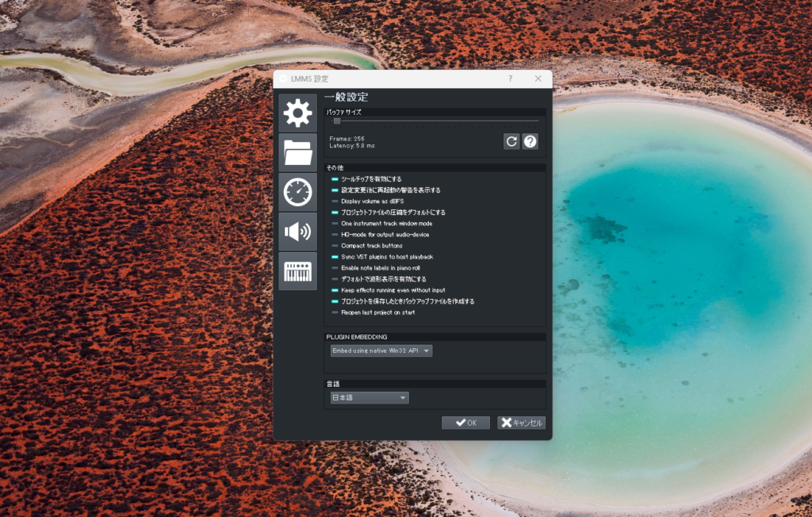The height and width of the screenshot is (517, 812).
Task: Toggle Display volume as dBFS
Action: [x=335, y=201]
